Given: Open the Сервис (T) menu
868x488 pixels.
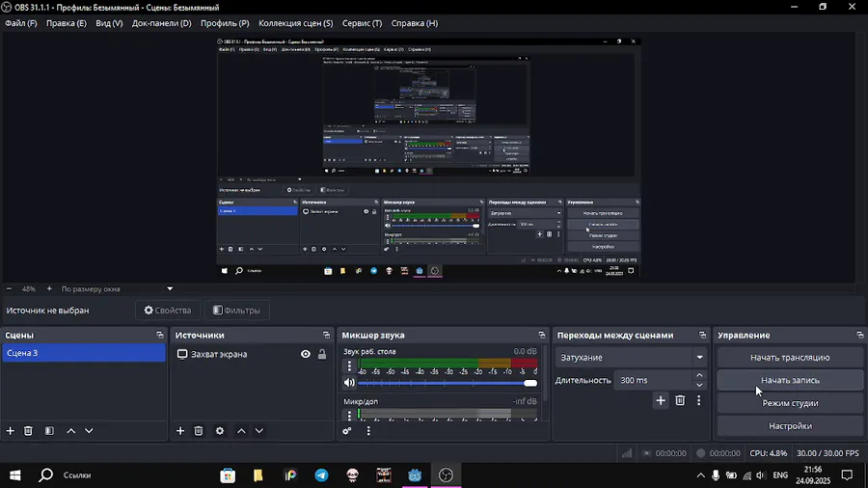Looking at the screenshot, I should 362,23.
